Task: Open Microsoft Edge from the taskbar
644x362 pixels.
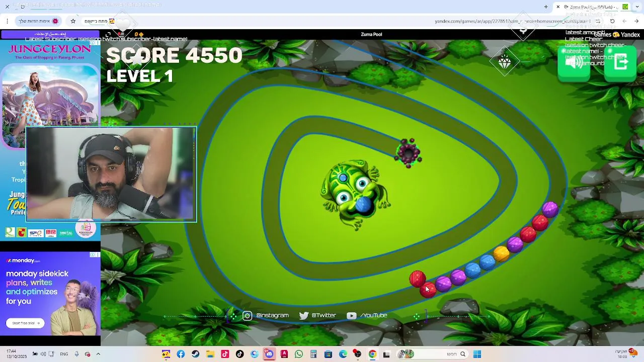Action: (x=343, y=354)
